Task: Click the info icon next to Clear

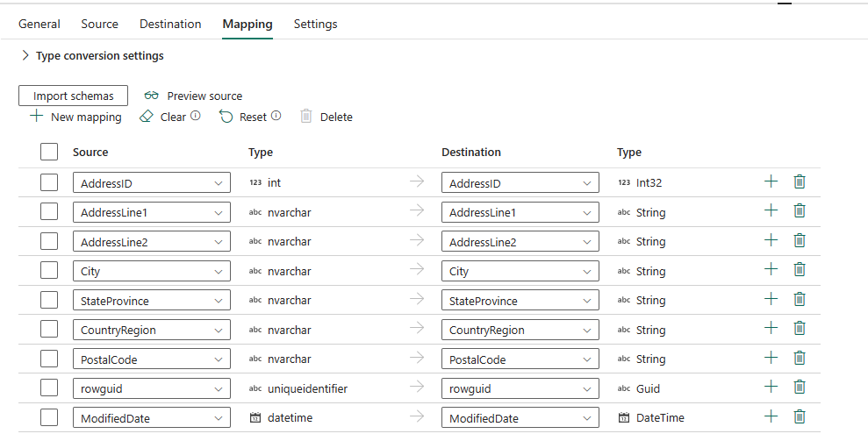Action: click(196, 116)
